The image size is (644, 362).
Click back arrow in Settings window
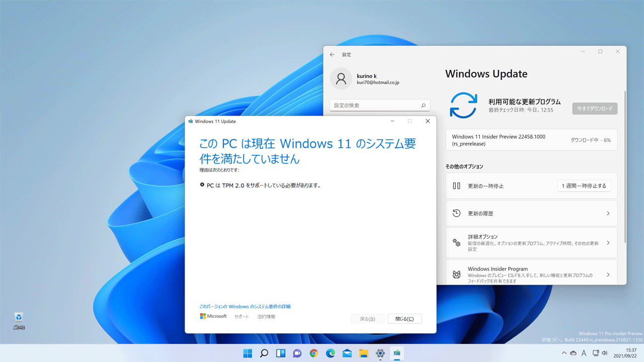[332, 54]
